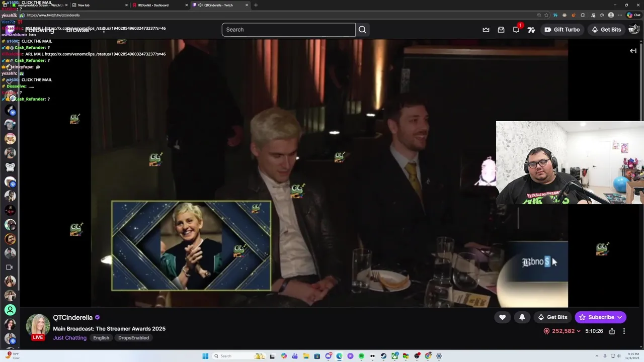Click the Windows taskbar Search box
The width and height of the screenshot is (644, 362).
pos(239,356)
